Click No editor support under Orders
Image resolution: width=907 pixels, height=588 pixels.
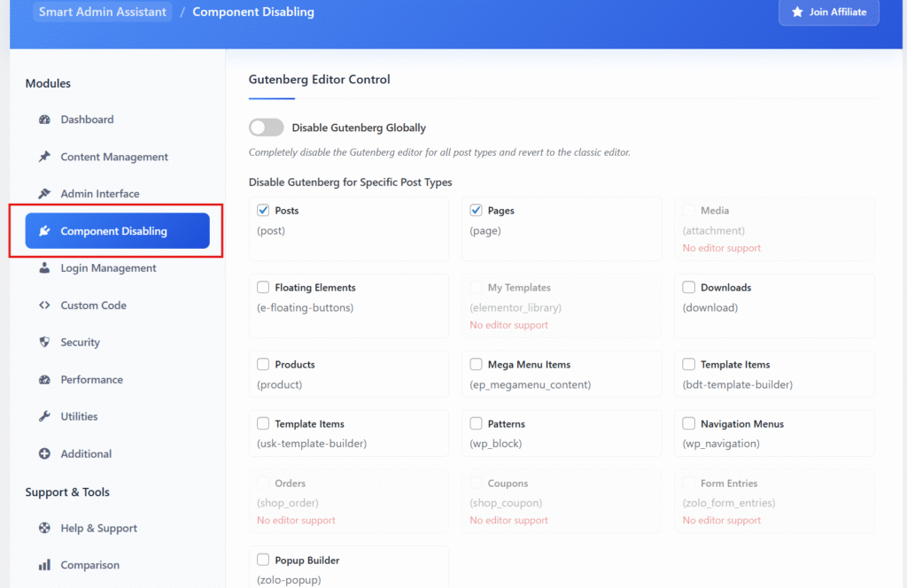(x=296, y=521)
